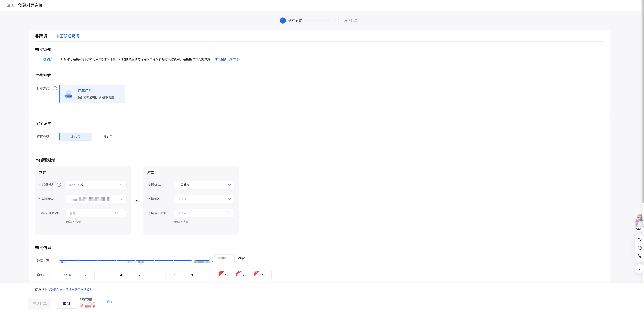Click the bandwidth slider track
The width and height of the screenshot is (644, 312).
pos(135,260)
